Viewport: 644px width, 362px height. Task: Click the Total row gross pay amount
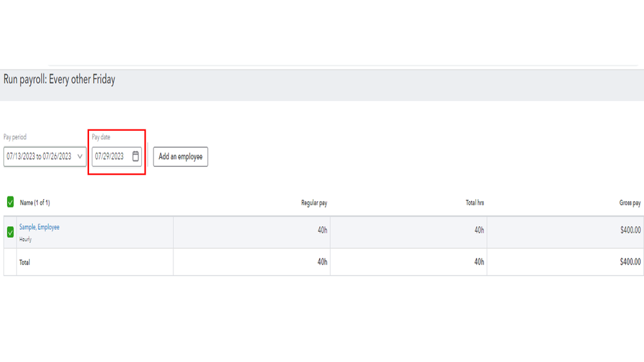(x=630, y=262)
